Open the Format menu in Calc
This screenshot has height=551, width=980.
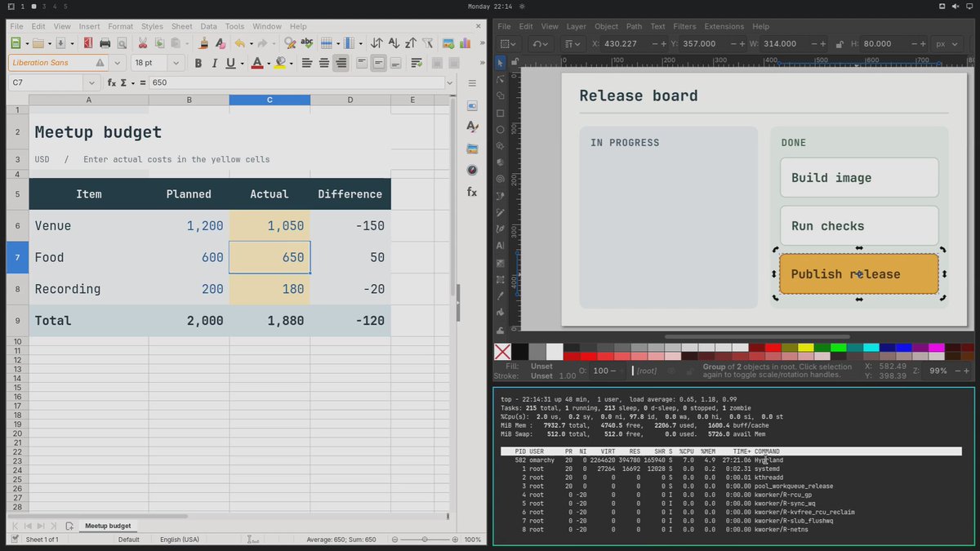(x=120, y=27)
